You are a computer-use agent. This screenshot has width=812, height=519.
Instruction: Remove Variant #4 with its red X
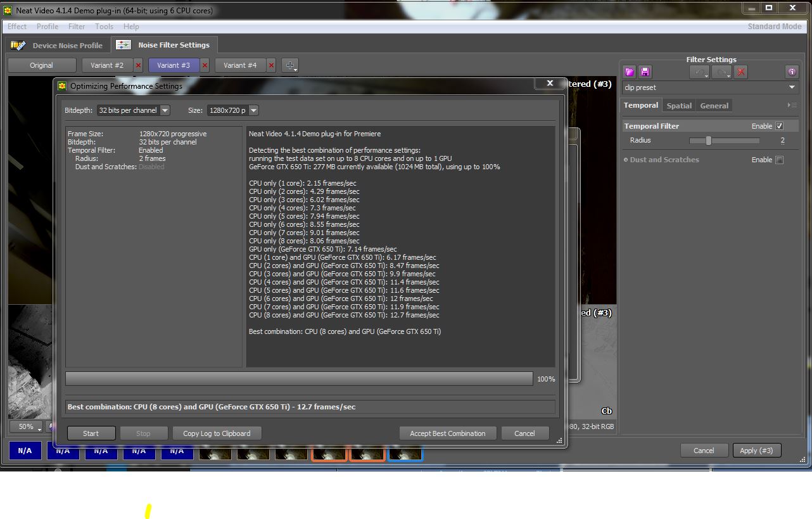click(271, 65)
